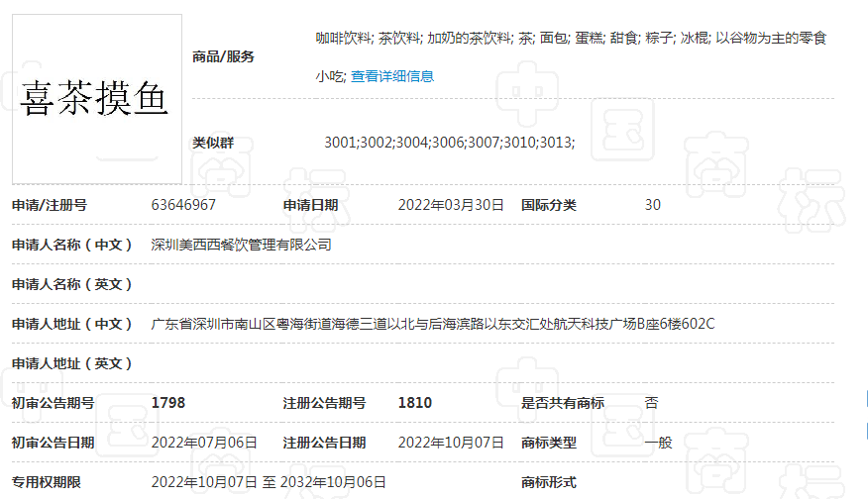Click the applicant name 深圳美西西餐饮管理有限公司
The width and height of the screenshot is (868, 499).
241,245
